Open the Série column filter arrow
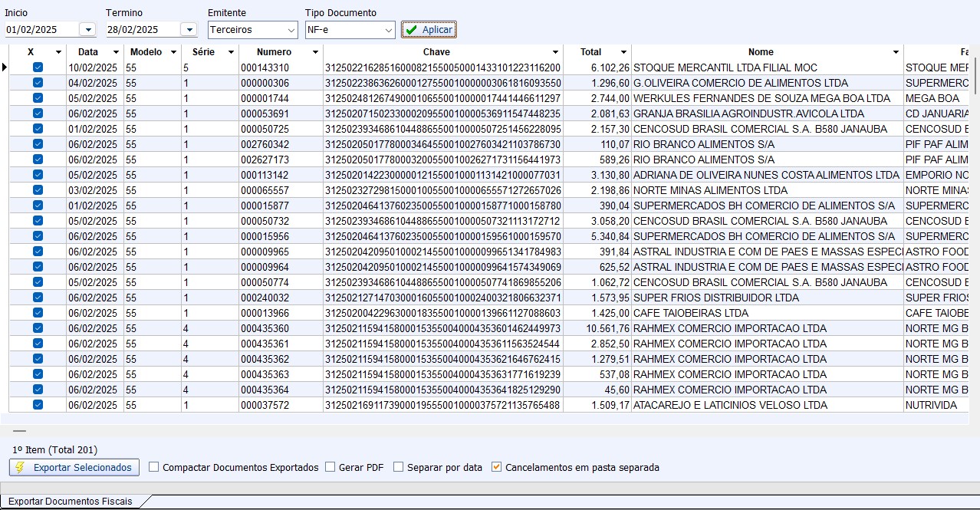 coord(230,52)
